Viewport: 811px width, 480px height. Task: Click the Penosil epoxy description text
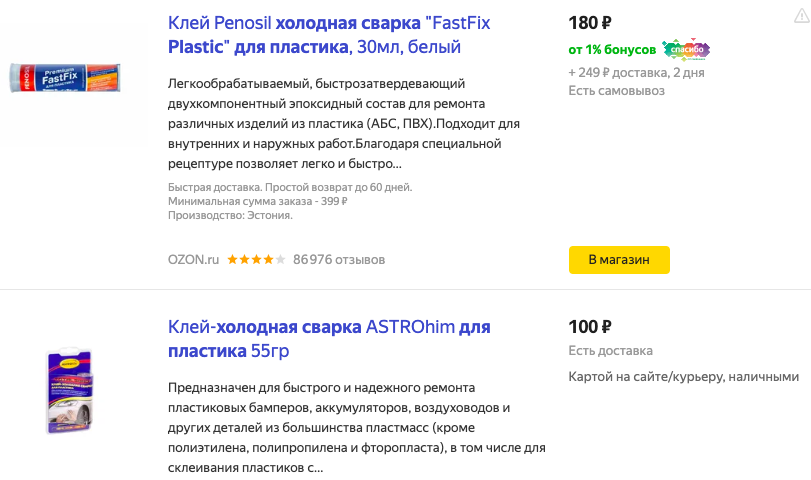(x=345, y=123)
